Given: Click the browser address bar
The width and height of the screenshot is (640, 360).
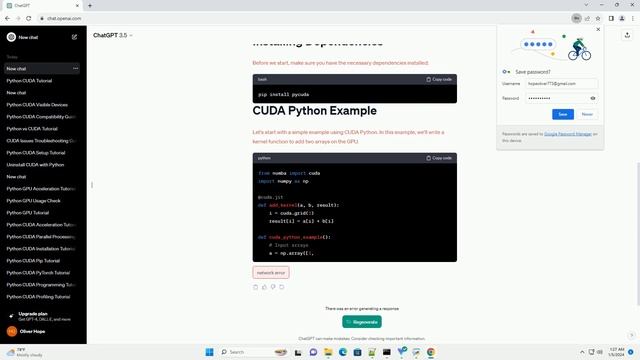Looking at the screenshot, I should pos(302,18).
